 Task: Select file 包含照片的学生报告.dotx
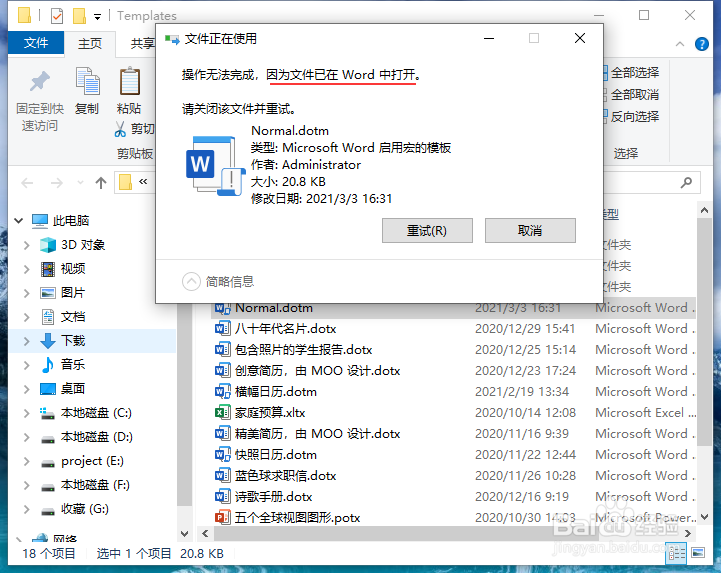click(303, 350)
